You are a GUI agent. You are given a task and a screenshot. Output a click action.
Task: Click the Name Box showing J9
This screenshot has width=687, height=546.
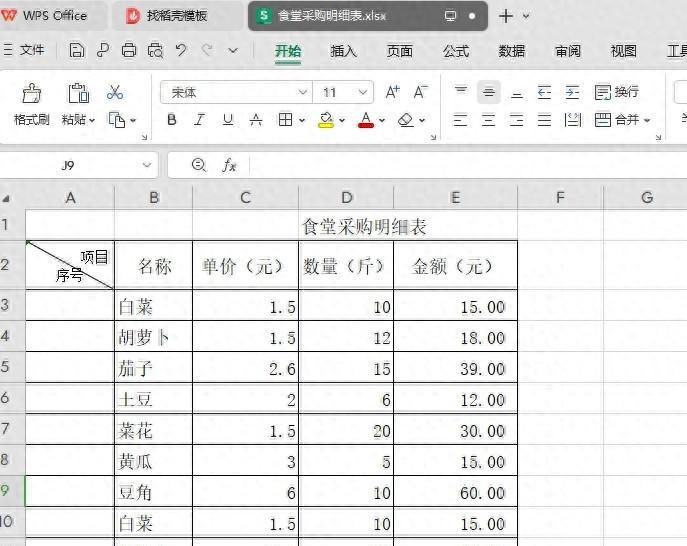[68, 165]
